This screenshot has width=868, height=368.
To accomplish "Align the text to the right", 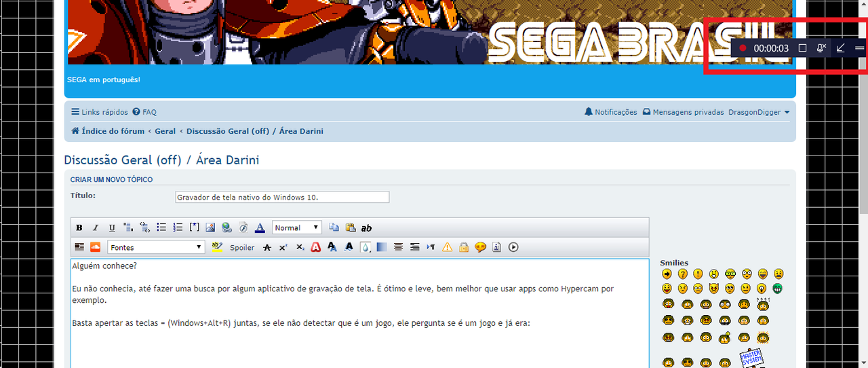I will click(414, 247).
